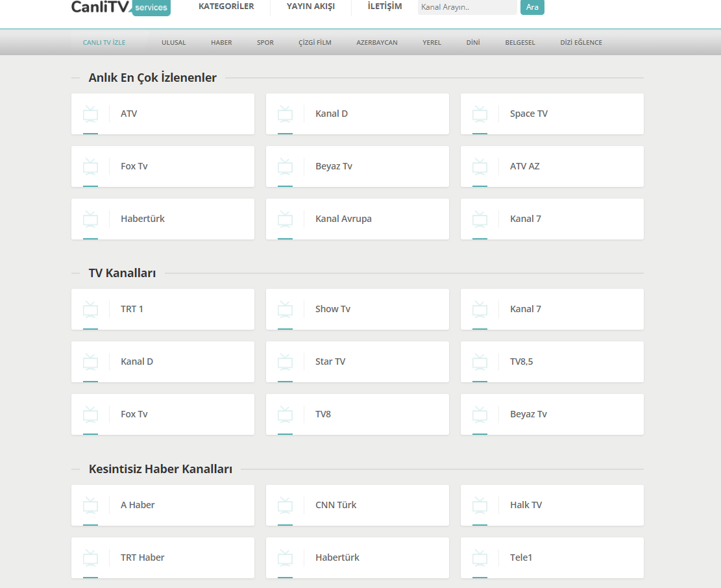
Task: Click the TV icon beside ATV AZ
Action: click(x=480, y=166)
